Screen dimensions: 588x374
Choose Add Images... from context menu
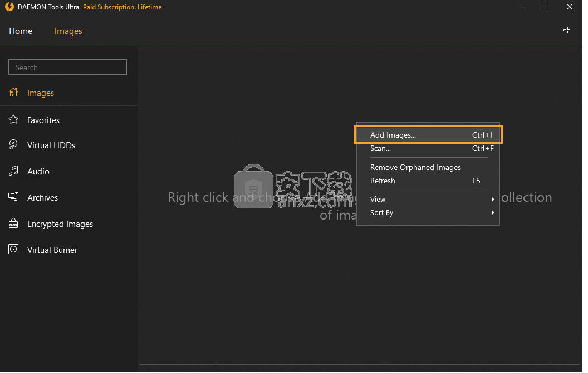pyautogui.click(x=428, y=135)
